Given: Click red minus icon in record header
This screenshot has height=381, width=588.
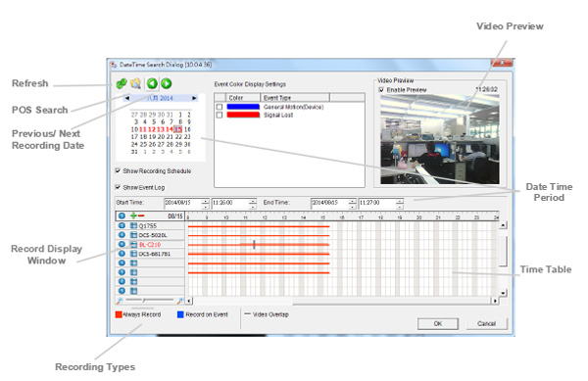Looking at the screenshot, I should point(141,215).
